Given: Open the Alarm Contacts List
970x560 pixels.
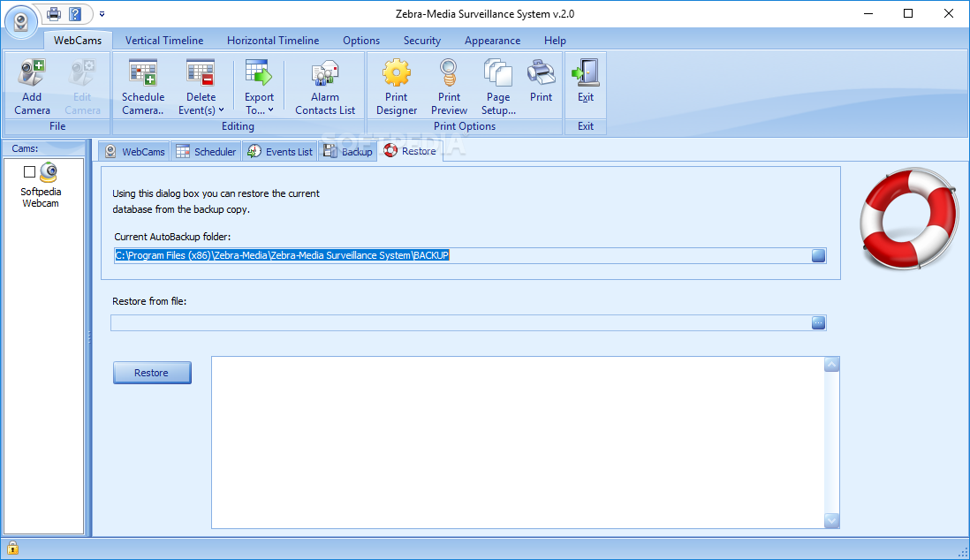Looking at the screenshot, I should click(x=325, y=87).
